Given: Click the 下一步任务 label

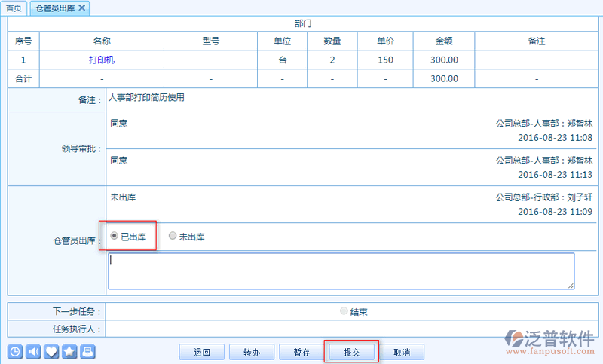Looking at the screenshot, I should coord(77,311).
